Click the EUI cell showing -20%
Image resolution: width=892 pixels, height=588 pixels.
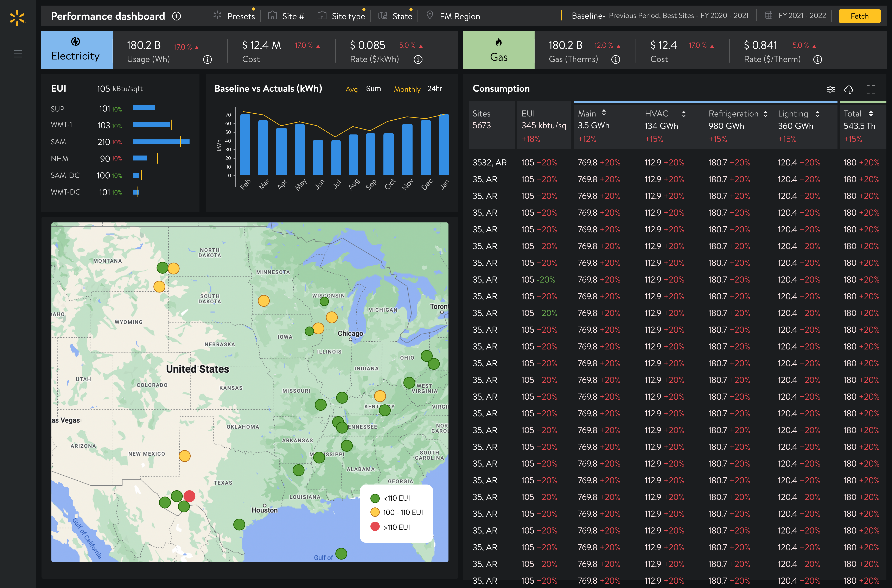(538, 280)
